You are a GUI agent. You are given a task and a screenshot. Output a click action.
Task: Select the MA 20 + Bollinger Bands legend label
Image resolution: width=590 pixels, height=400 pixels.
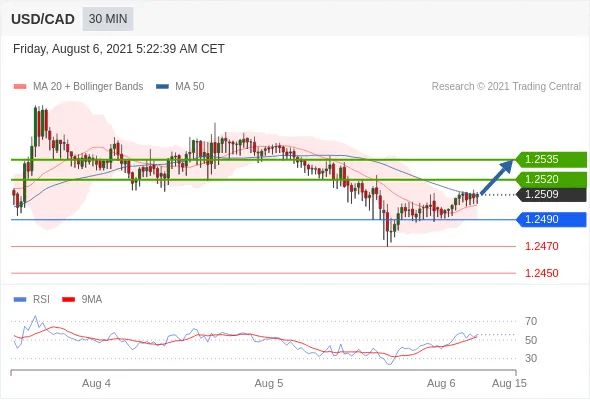tap(88, 87)
